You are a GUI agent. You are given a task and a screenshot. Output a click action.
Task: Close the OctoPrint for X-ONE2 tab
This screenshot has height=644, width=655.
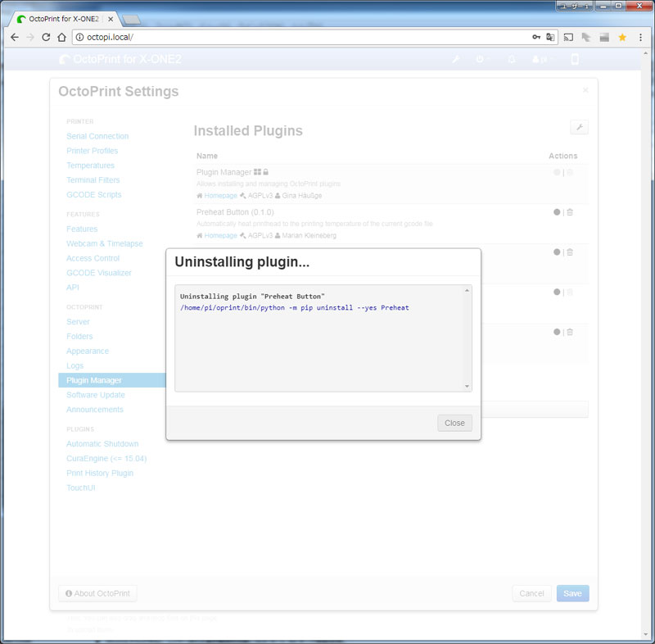[111, 19]
